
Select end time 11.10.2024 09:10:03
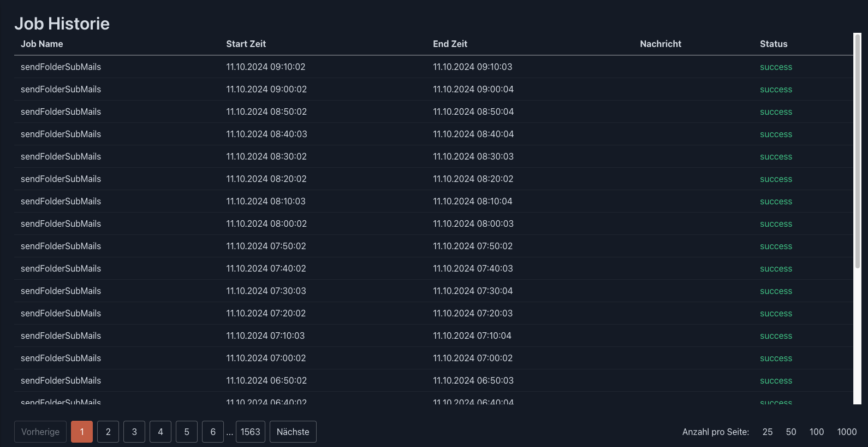473,67
